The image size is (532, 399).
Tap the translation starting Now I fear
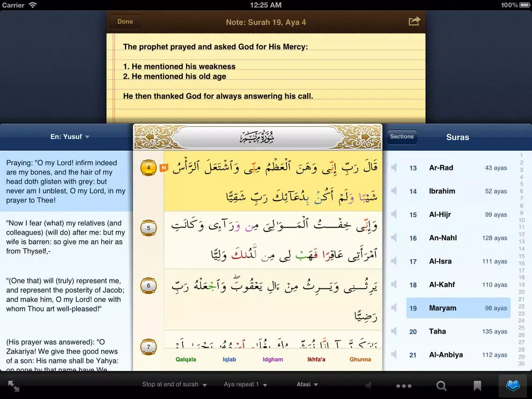click(66, 237)
